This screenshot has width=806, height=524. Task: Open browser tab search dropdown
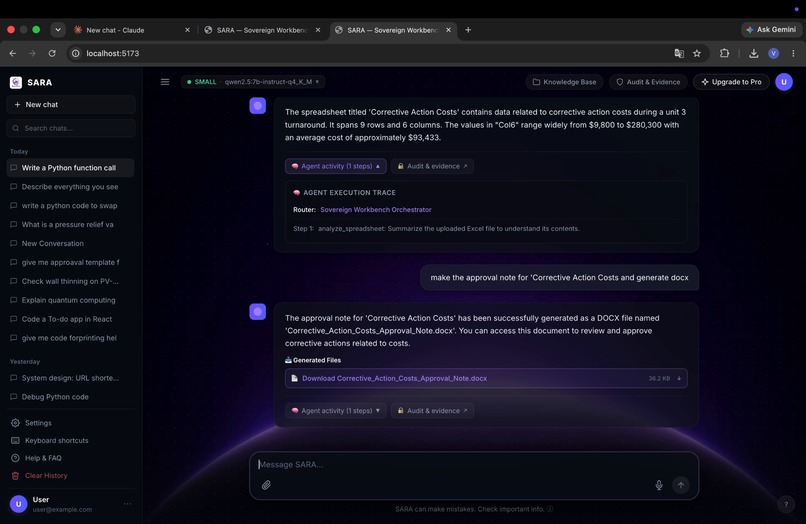click(x=58, y=30)
